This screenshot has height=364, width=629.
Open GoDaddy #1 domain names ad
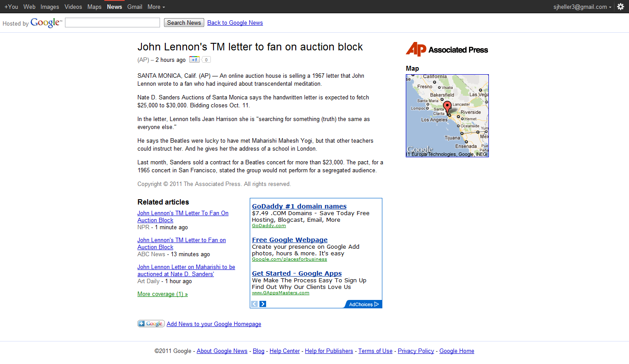[x=299, y=206]
